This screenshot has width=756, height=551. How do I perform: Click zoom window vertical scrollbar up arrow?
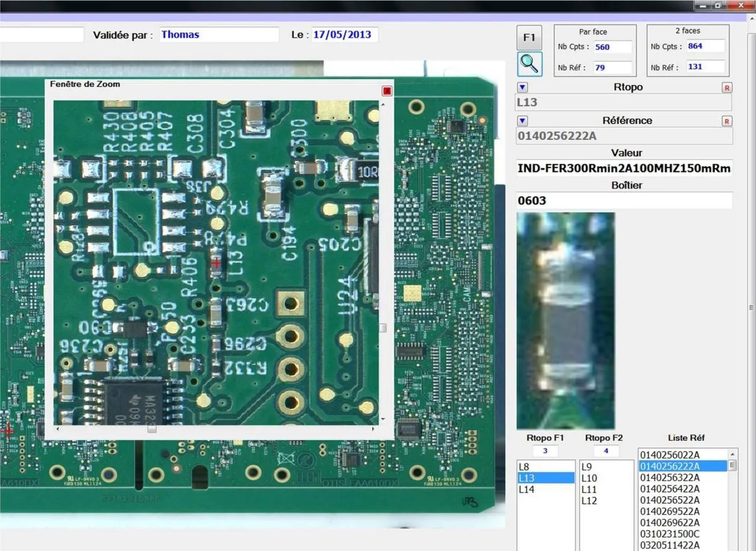[383, 105]
